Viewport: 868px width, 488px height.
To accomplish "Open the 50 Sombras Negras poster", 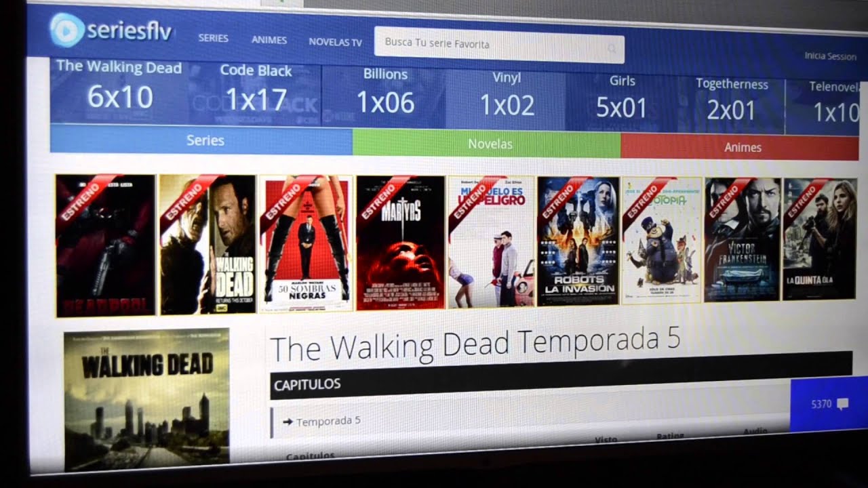I will point(307,243).
